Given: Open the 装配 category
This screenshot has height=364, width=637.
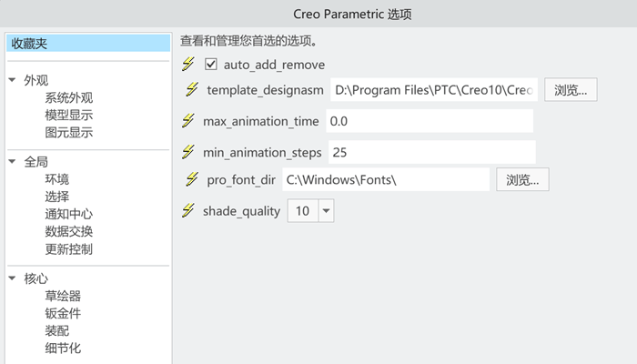Looking at the screenshot, I should pos(56,330).
